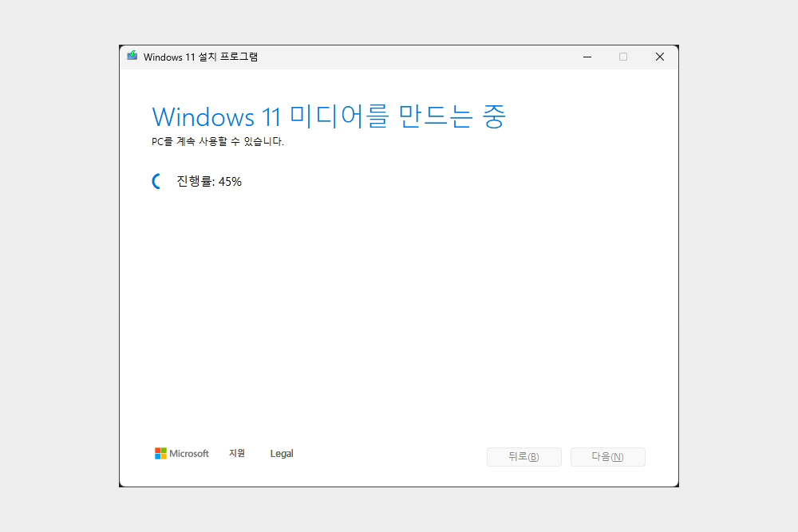Click the title text Windows 11 설치 프로그램
798x532 pixels.
click(200, 57)
